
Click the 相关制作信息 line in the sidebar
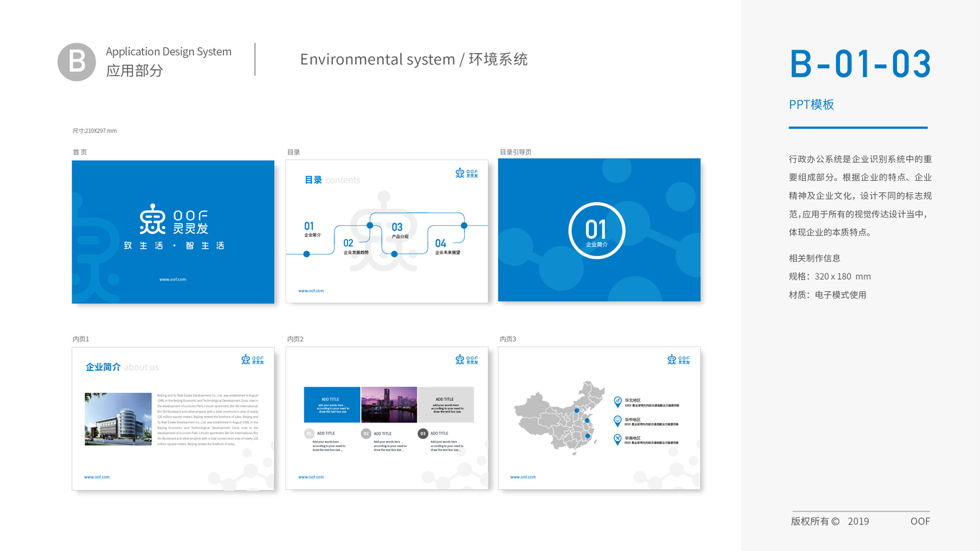point(814,258)
